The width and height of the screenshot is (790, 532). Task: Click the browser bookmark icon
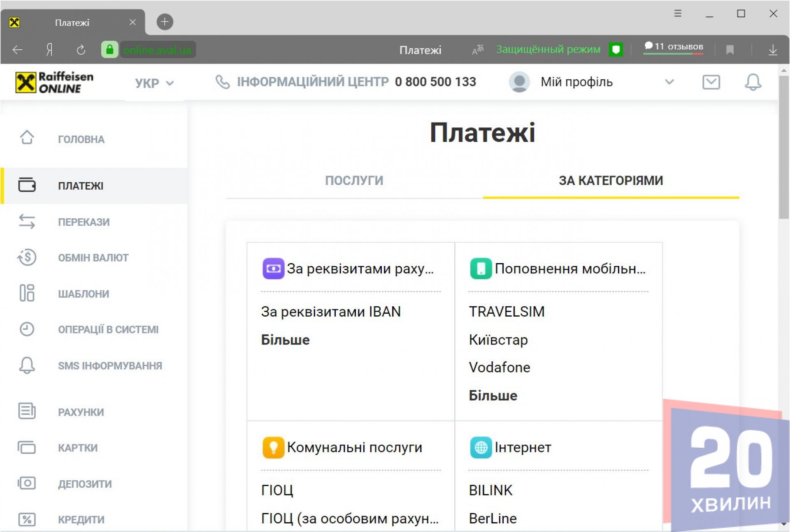(730, 50)
